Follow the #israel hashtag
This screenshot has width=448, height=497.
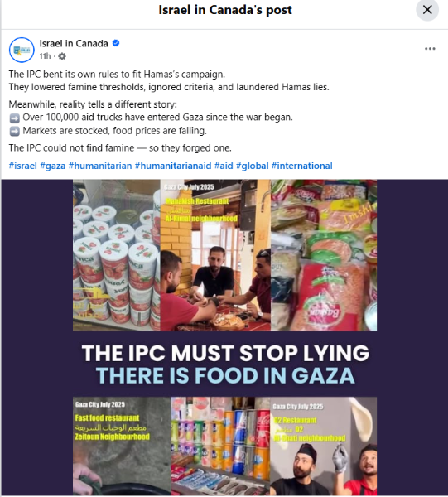23,166
